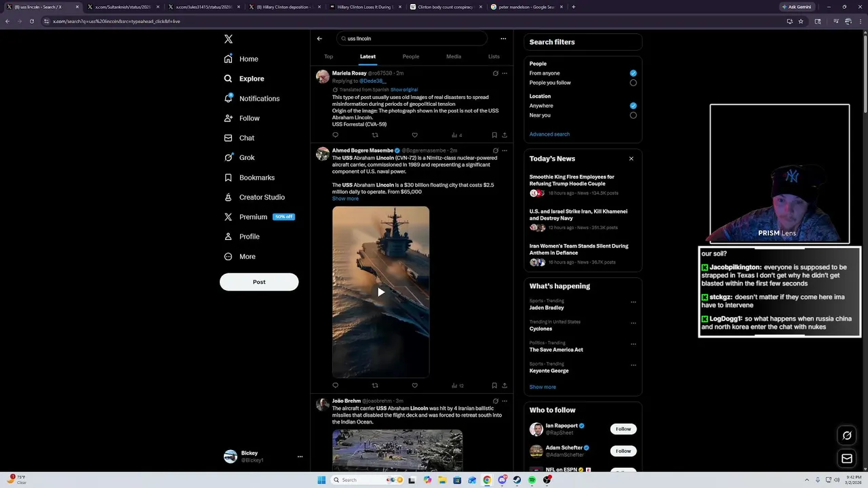Screen dimensions: 868x488
Task: Open Grok action on João Brehm's post
Action: [x=496, y=401]
